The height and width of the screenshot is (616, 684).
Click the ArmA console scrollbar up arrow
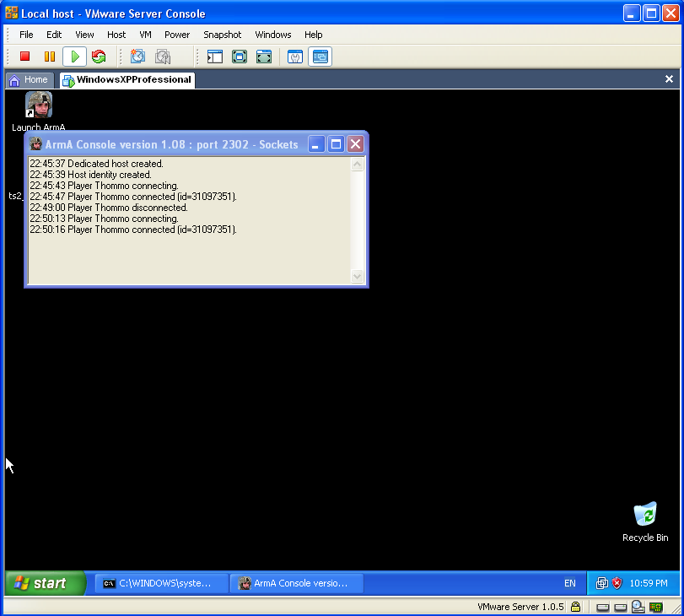[x=358, y=165]
